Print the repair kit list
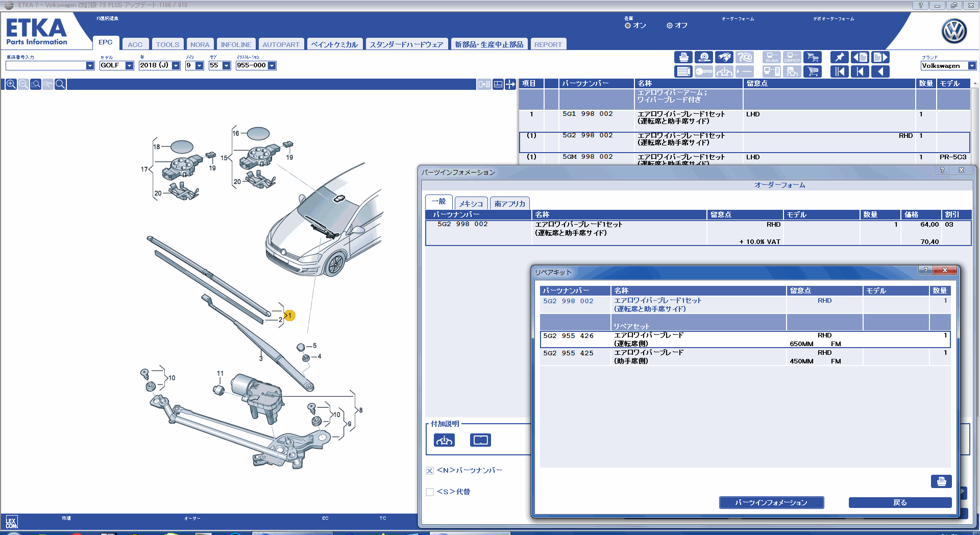 click(941, 481)
